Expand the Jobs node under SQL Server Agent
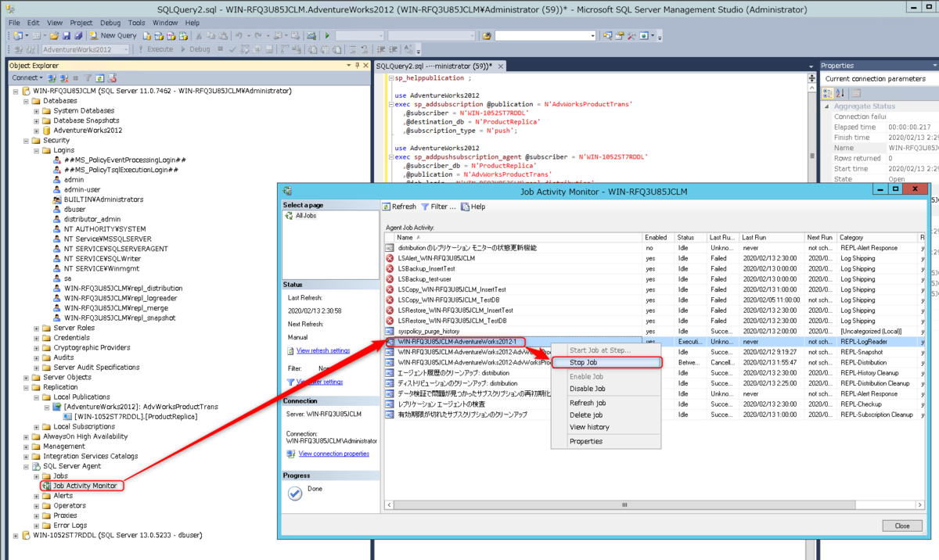Screen dimensions: 939x560 [36, 476]
